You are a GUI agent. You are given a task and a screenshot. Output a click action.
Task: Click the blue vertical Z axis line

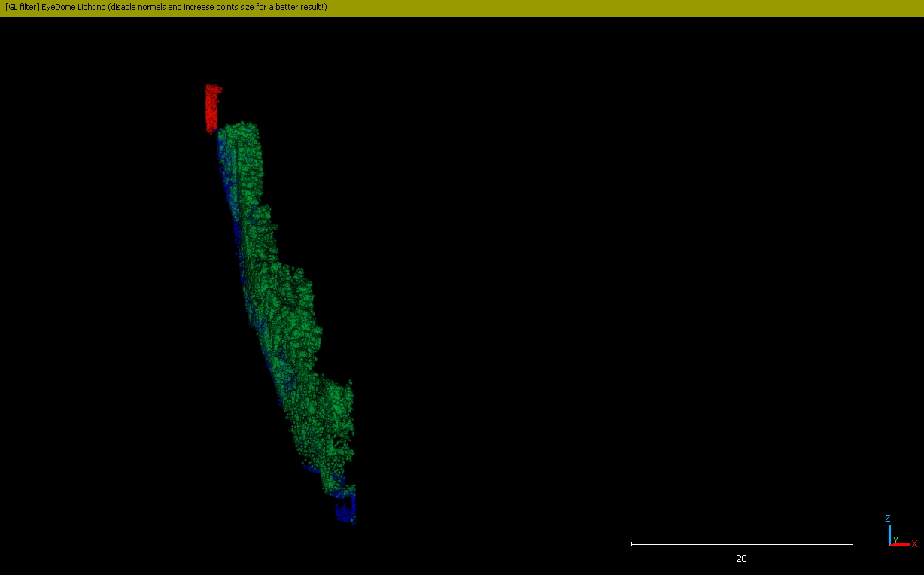(x=889, y=534)
